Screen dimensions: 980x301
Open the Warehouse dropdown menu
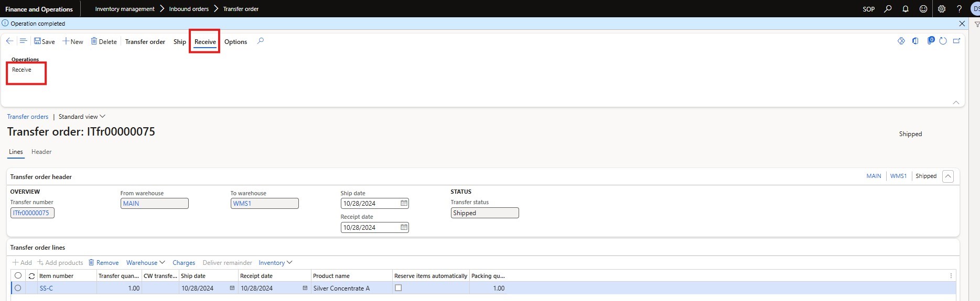click(x=145, y=263)
